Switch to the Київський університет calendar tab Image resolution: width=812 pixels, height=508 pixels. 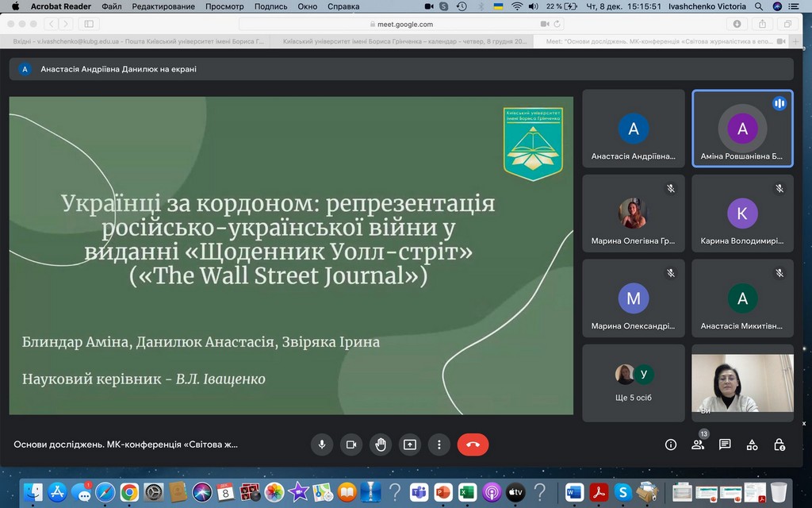404,40
